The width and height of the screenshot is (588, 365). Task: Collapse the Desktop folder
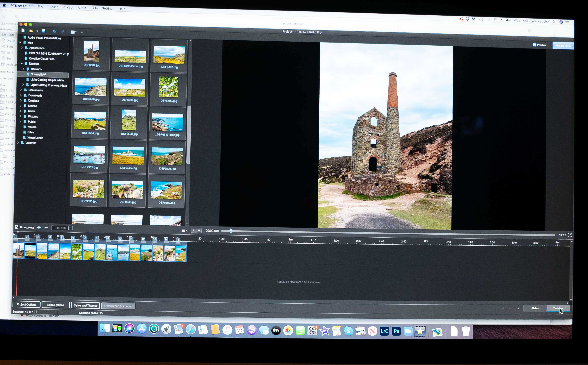click(x=22, y=63)
